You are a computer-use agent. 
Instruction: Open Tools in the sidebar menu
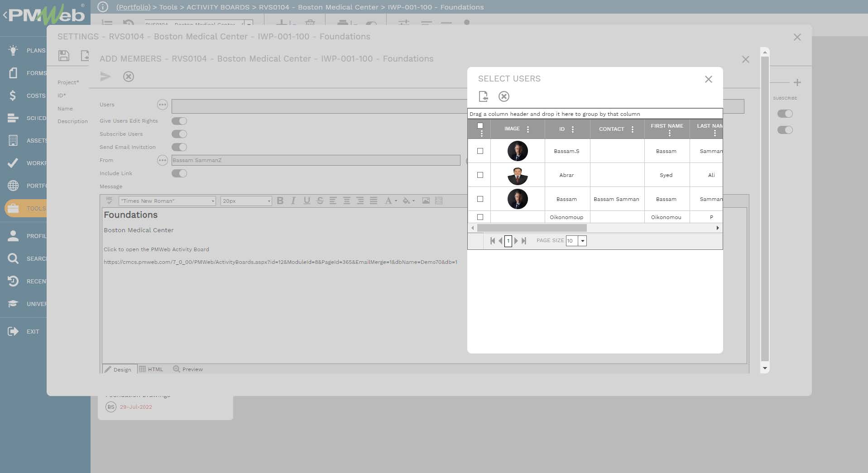(x=27, y=209)
